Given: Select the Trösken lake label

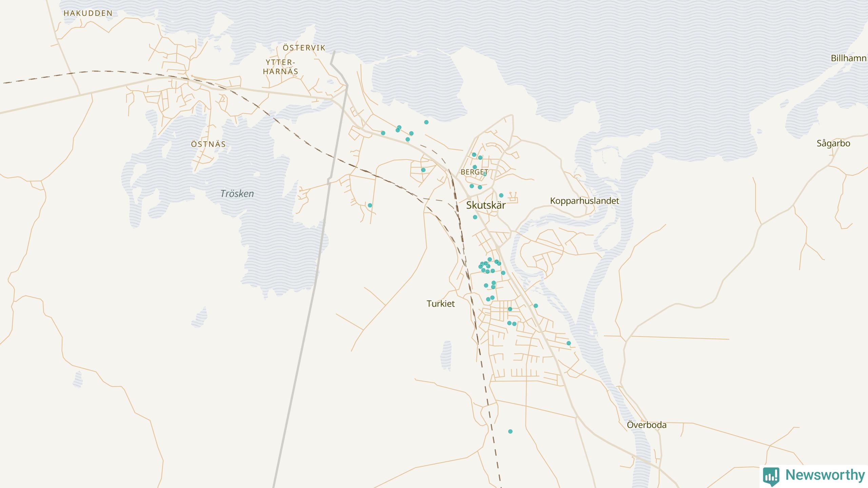Looking at the screenshot, I should 237,194.
